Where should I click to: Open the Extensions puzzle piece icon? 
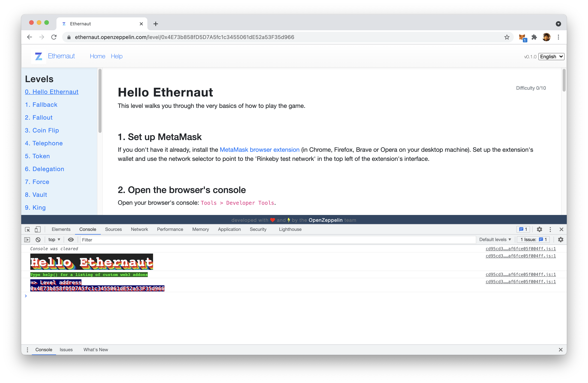[x=534, y=37]
